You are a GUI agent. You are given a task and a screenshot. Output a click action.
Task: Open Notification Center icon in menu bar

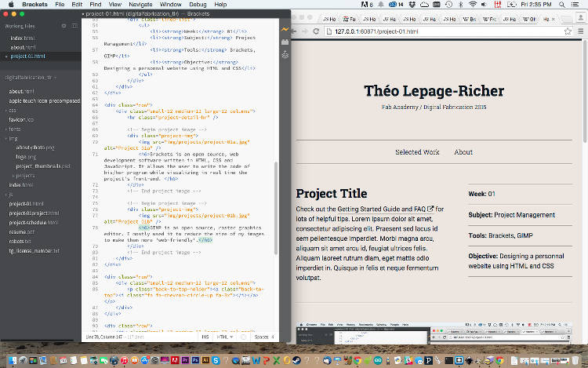[575, 5]
